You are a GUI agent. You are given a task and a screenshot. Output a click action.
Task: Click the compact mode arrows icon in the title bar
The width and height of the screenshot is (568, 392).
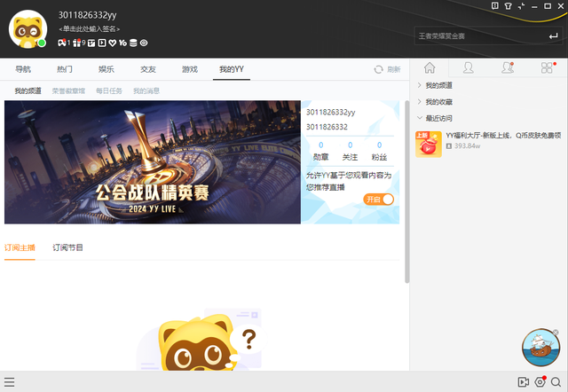521,6
